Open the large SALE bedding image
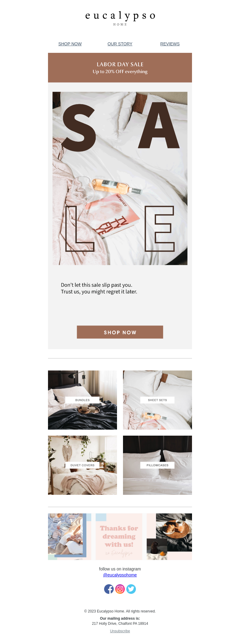 (x=120, y=178)
